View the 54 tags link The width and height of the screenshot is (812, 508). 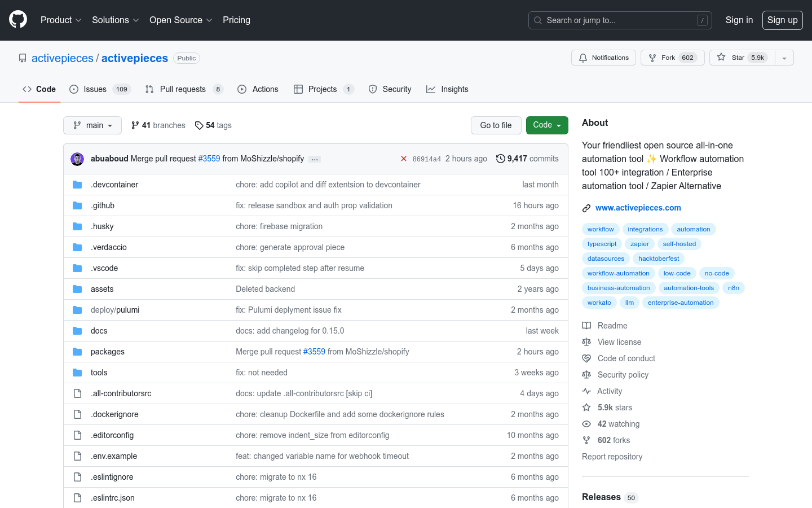coord(213,125)
